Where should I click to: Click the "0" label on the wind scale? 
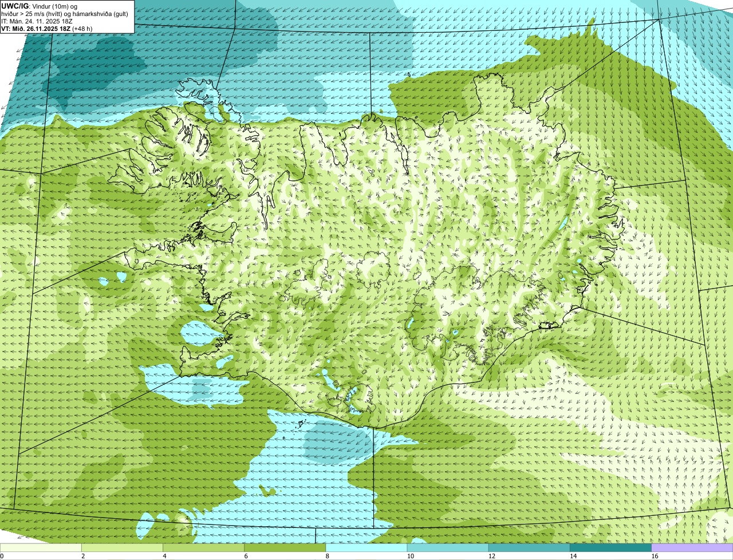coord(2,556)
